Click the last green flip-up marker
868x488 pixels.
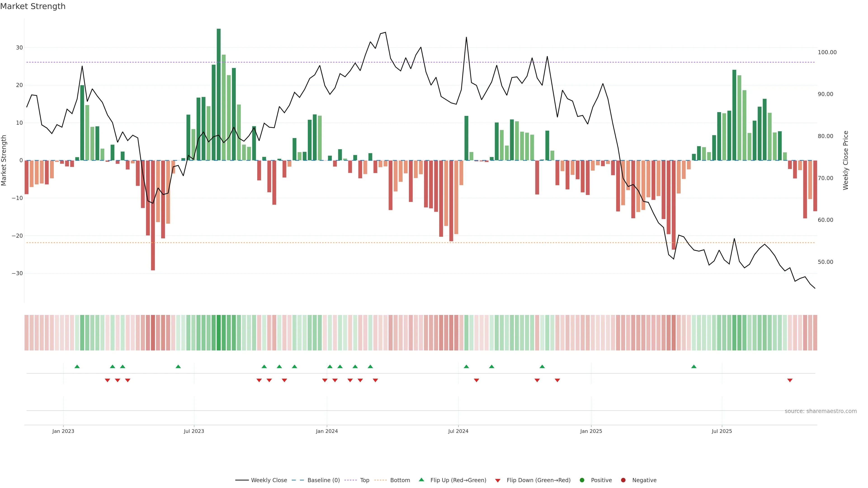click(694, 366)
